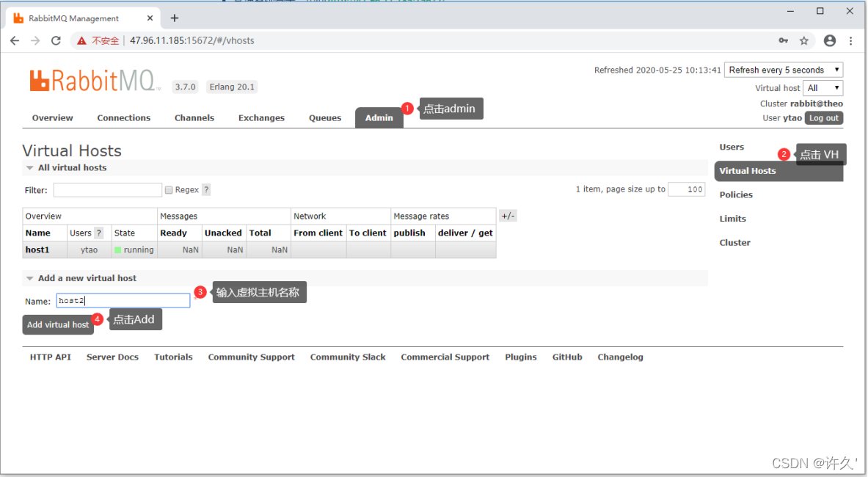This screenshot has height=477, width=868.
Task: Open saved password key icon
Action: [x=784, y=40]
